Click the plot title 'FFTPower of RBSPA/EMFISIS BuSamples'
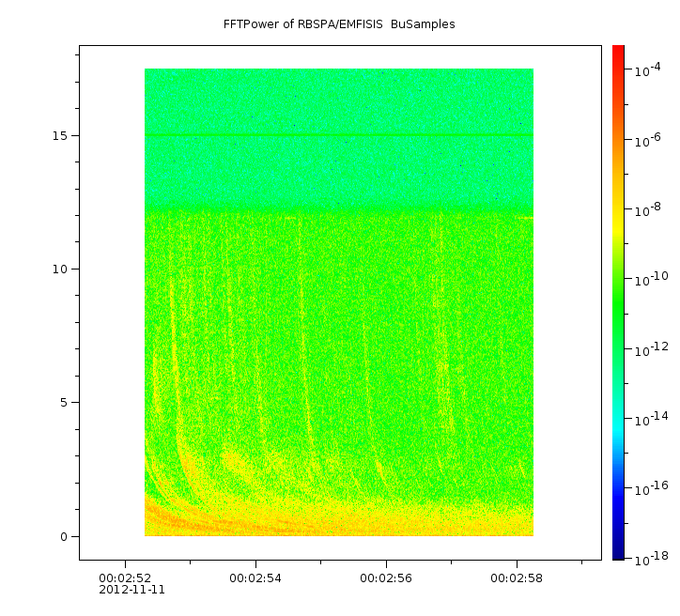 click(x=339, y=24)
